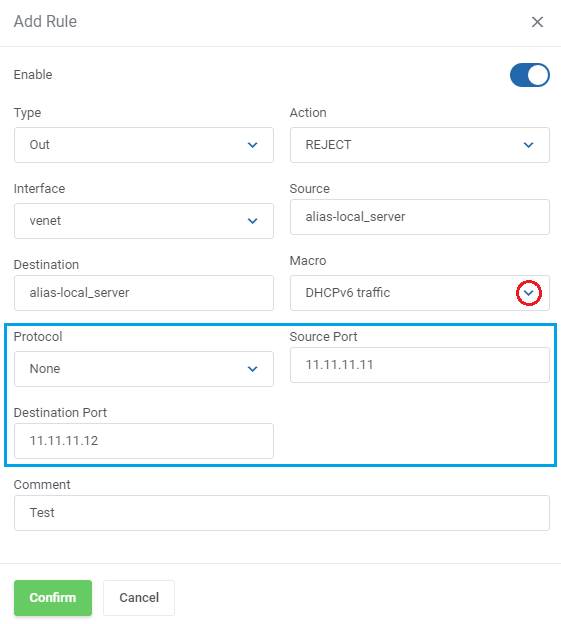Screen dimensions: 561x624
Task: Click the Enable label
Action: (33, 75)
